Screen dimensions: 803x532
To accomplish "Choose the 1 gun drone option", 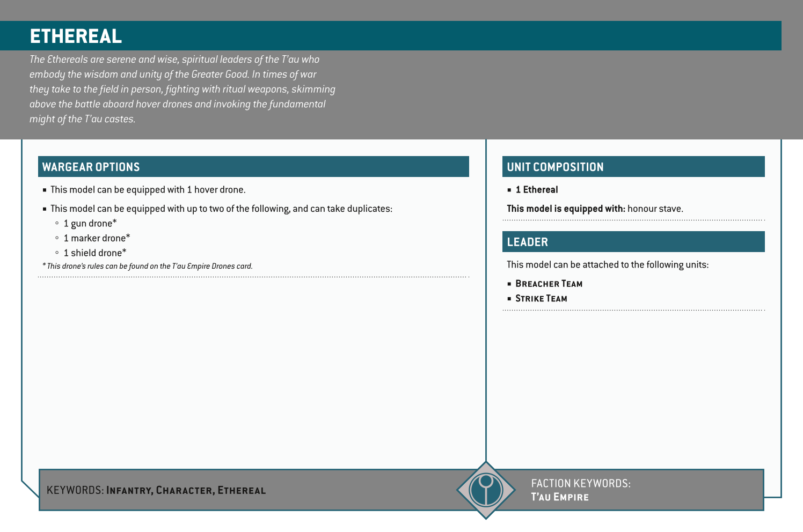I will (x=90, y=224).
